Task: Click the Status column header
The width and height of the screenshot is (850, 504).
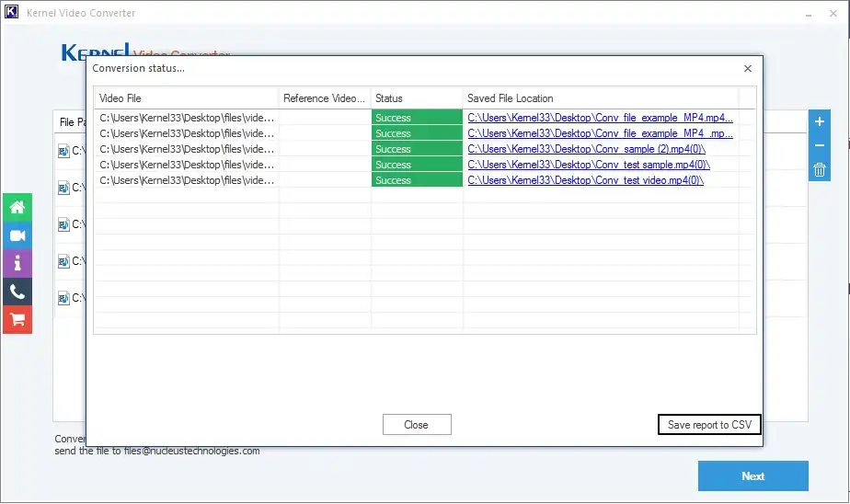Action: pyautogui.click(x=417, y=98)
